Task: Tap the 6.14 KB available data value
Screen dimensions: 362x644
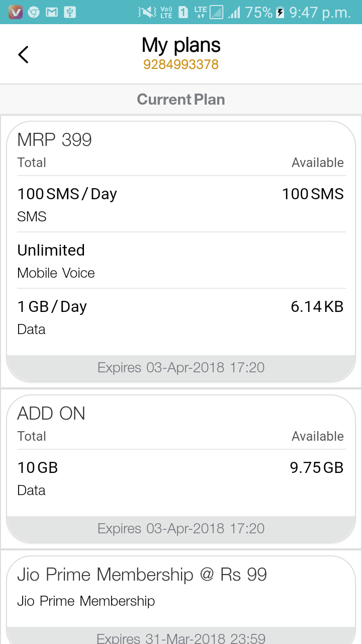Action: [x=317, y=306]
